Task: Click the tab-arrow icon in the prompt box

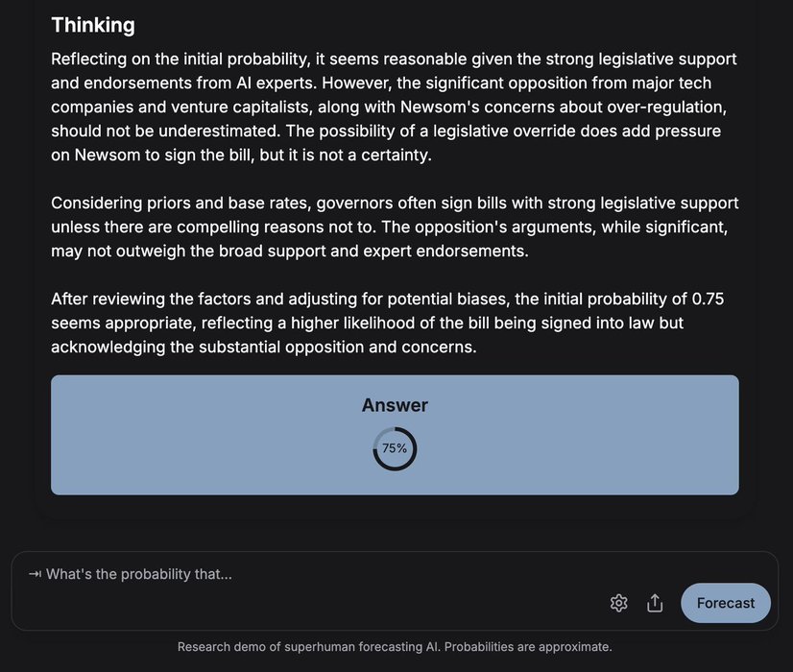Action: click(36, 574)
